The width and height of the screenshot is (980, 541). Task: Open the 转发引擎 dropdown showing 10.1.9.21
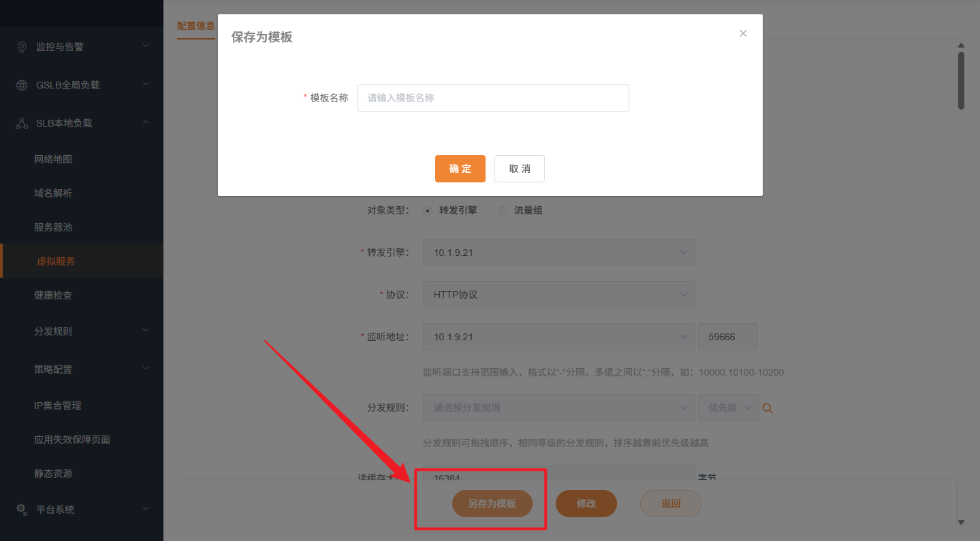coord(558,252)
